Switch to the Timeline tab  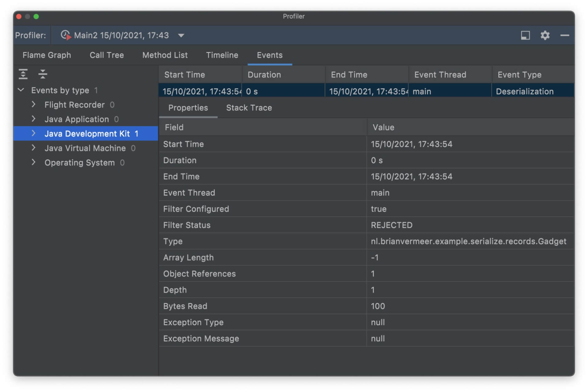click(222, 55)
